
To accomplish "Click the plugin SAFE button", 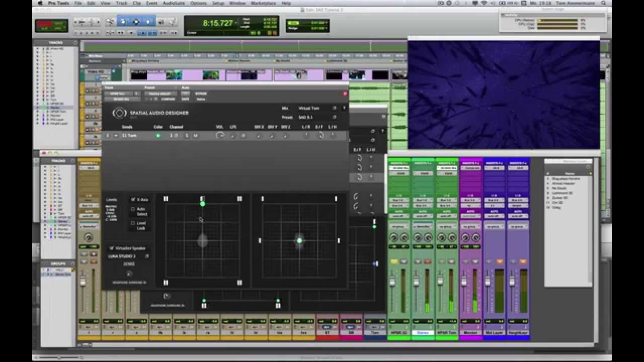I will [x=186, y=99].
